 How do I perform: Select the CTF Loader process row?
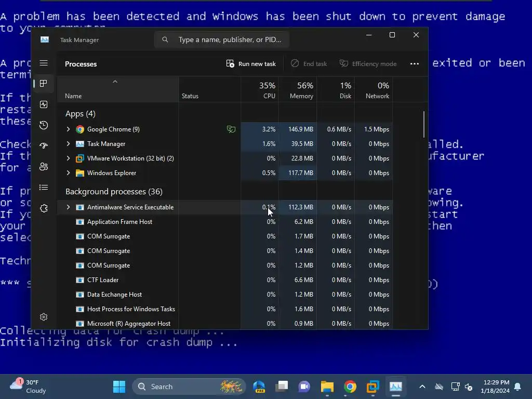[224, 280]
